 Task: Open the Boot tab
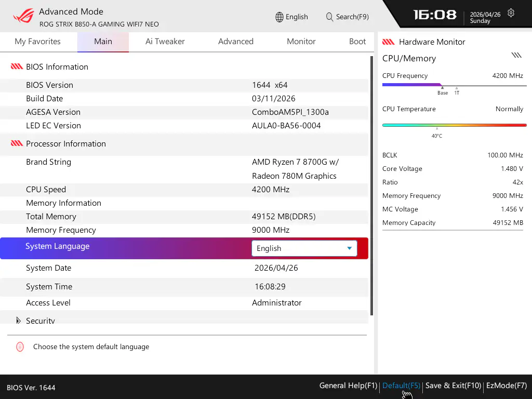pos(357,42)
